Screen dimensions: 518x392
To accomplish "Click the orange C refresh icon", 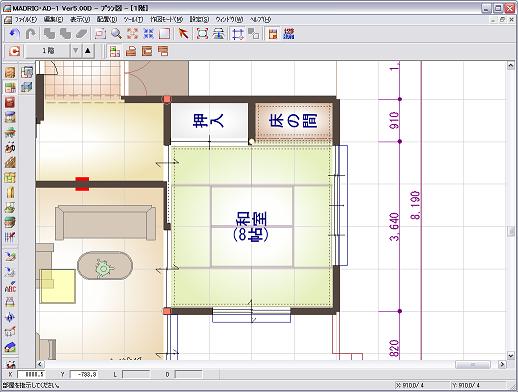I will tap(14, 51).
